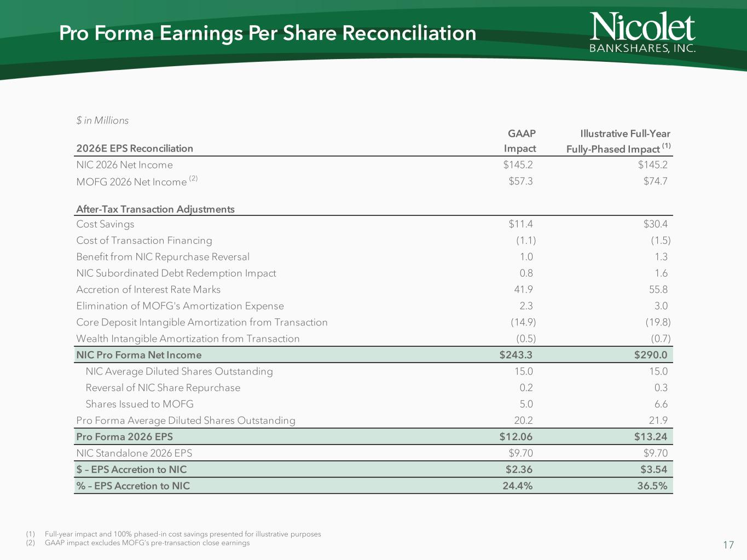Click the 'Core Deposit Intangible Amortization from Transaction' label
This screenshot has height=560, width=747.
201,322
